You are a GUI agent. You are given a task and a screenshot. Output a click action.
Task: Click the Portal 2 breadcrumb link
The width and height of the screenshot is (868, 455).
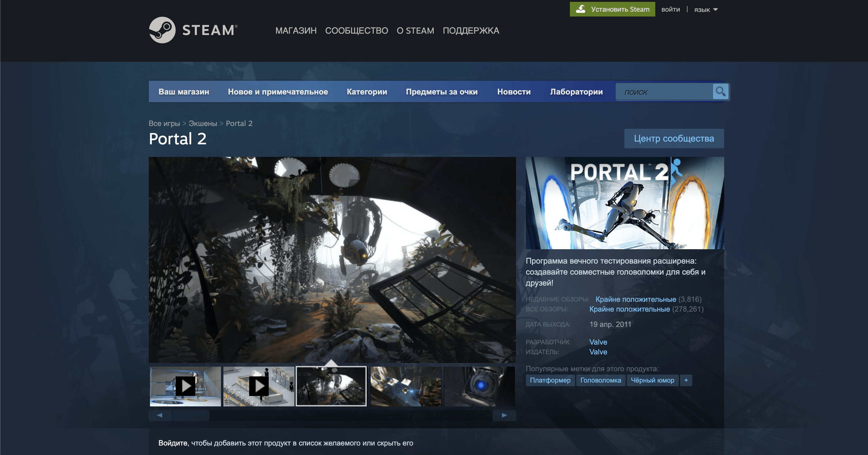[x=239, y=124]
